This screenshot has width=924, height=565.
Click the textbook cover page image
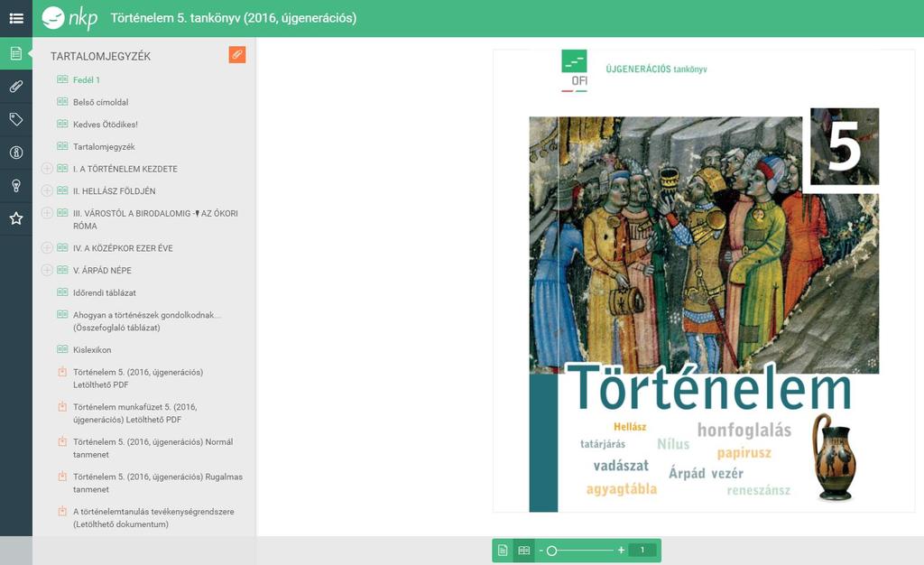(704, 281)
